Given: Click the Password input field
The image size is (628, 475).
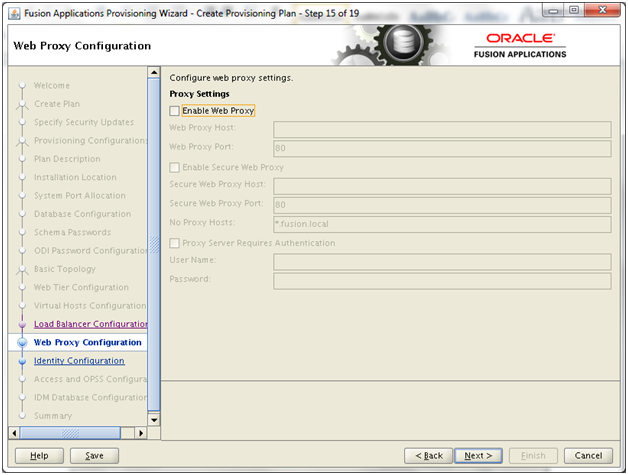Looking at the screenshot, I should point(442,281).
